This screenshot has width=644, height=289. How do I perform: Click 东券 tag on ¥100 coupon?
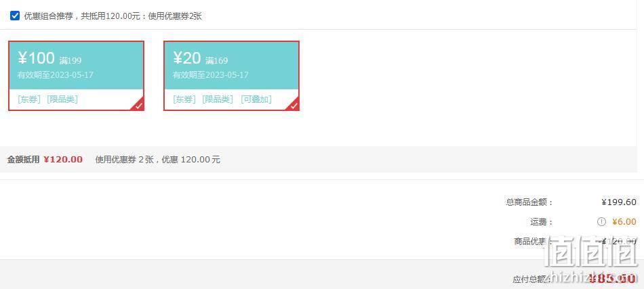28,99
